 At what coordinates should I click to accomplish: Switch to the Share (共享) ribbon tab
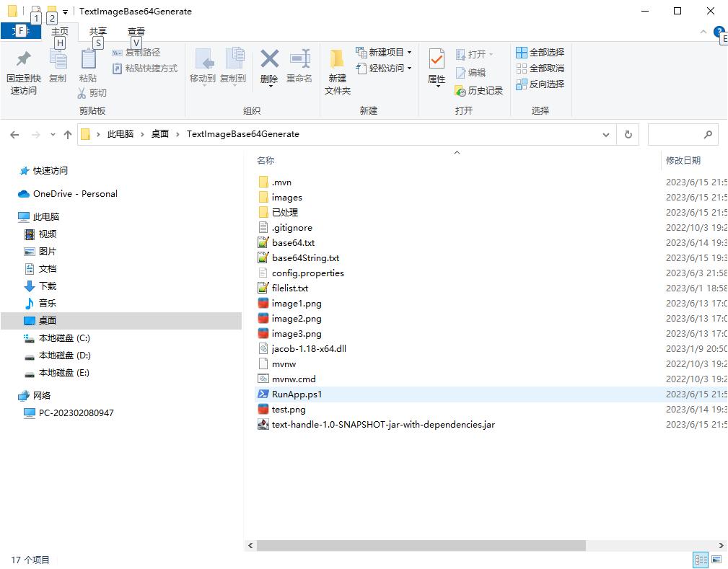(98, 31)
